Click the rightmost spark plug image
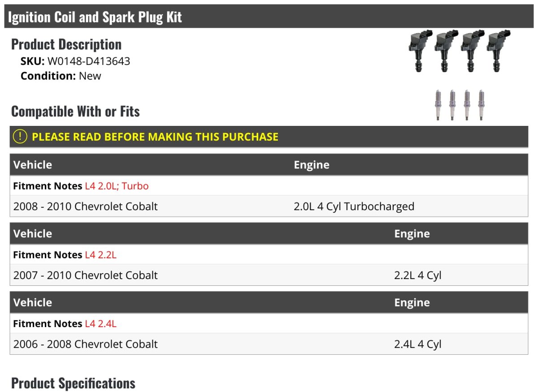The width and height of the screenshot is (538, 392). pos(481,105)
